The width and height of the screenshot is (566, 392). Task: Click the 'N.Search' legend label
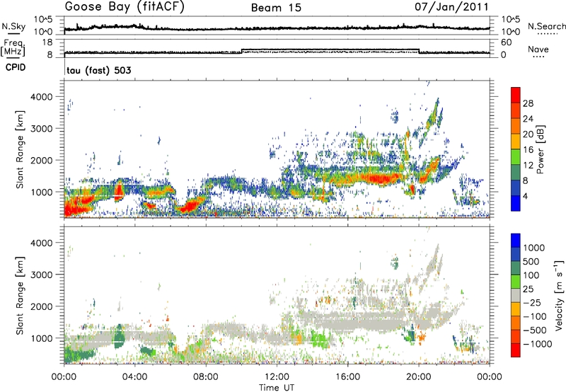[546, 26]
